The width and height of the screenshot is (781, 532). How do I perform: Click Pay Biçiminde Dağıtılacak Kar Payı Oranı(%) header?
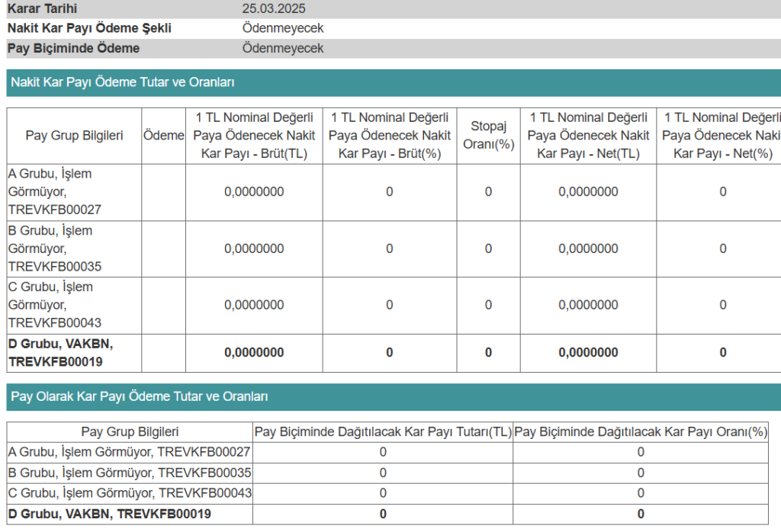pos(641,432)
